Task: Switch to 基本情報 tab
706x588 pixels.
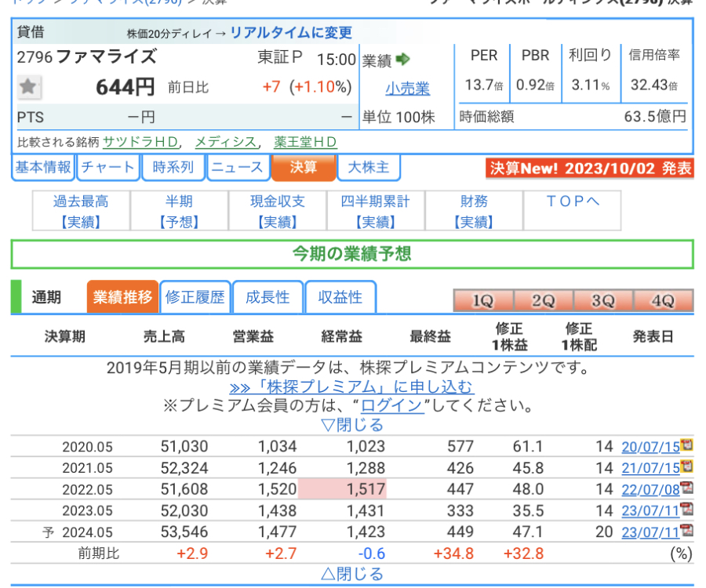Action: [x=43, y=167]
